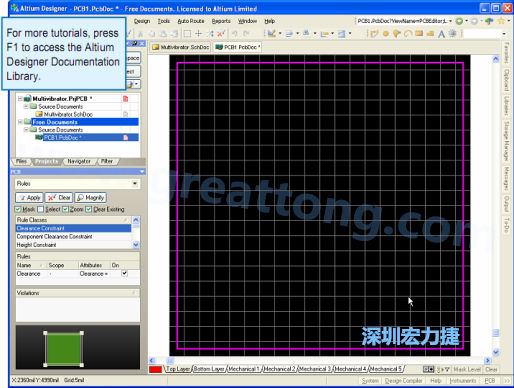Select the Place String text tool icon
514x388 pixels.
[441, 34]
